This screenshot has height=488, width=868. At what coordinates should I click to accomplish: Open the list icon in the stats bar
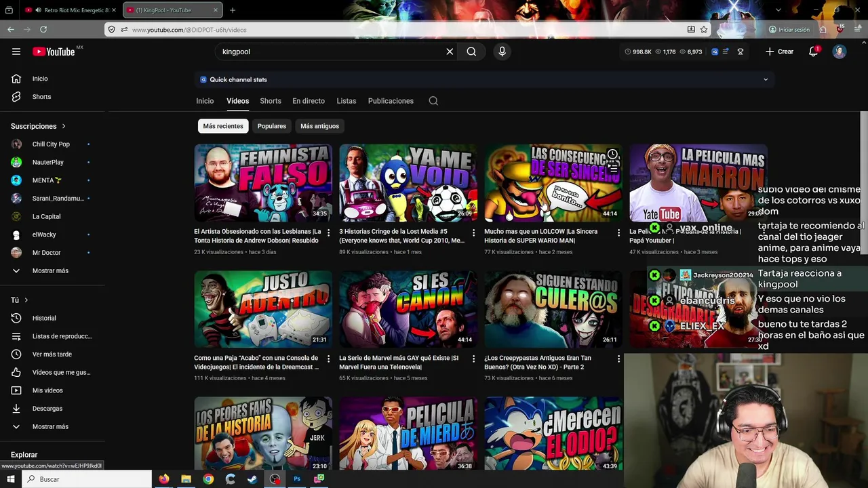click(726, 52)
